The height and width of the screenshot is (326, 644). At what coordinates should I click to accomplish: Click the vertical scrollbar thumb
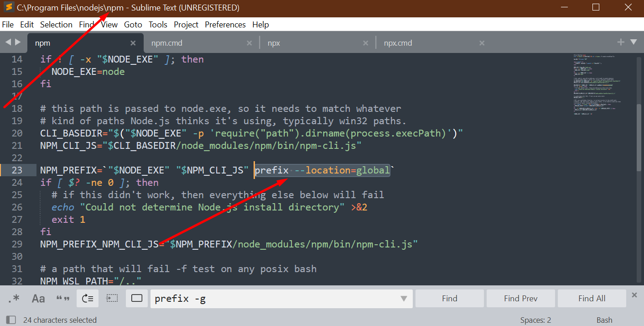pos(640,138)
